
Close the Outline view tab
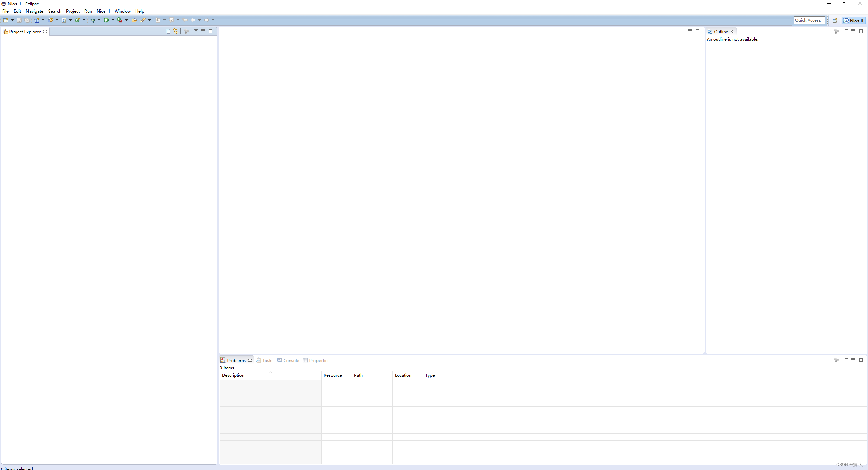(x=732, y=32)
